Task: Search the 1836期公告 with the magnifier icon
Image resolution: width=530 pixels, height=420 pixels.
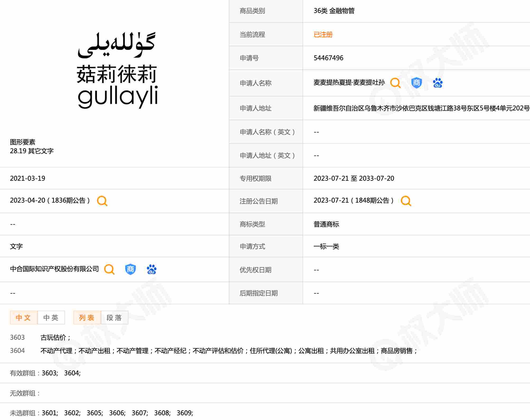Action: [102, 201]
